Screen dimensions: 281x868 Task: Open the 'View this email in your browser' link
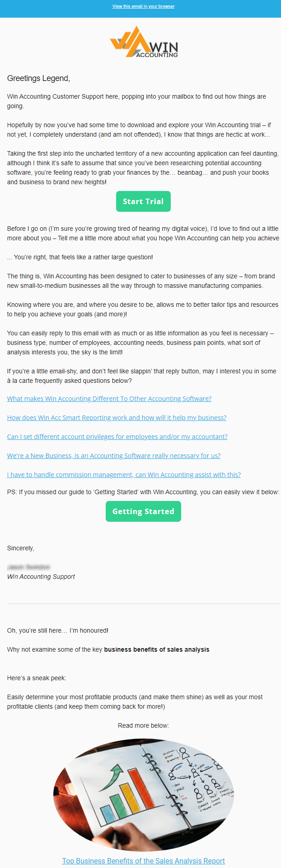click(x=143, y=6)
